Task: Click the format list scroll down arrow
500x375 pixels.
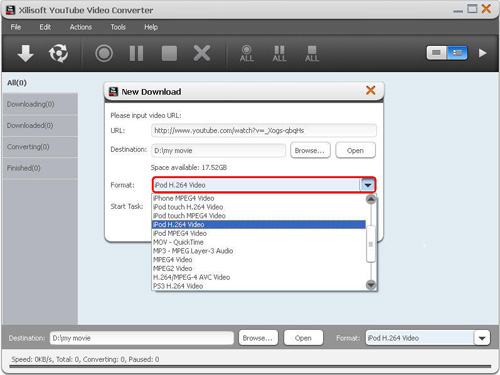Action: tap(371, 285)
